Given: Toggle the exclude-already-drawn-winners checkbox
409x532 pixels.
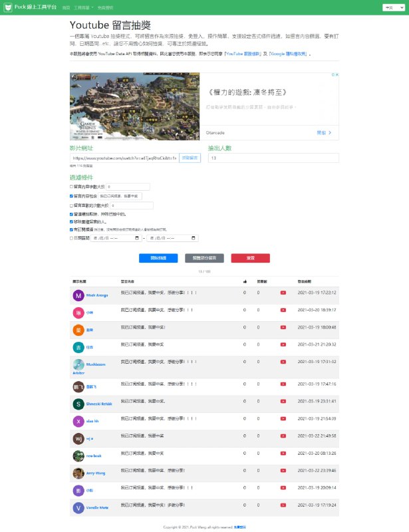Looking at the screenshot, I should 71,214.
